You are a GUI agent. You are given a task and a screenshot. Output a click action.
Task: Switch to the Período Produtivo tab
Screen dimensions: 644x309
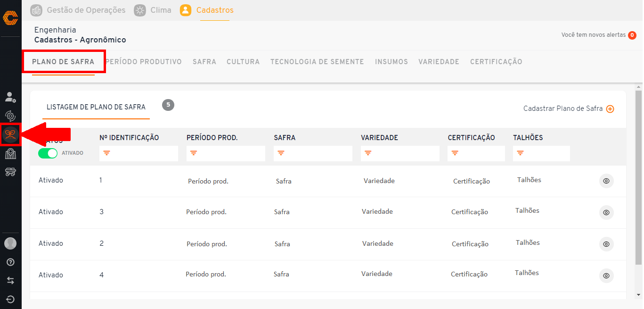[x=144, y=62]
